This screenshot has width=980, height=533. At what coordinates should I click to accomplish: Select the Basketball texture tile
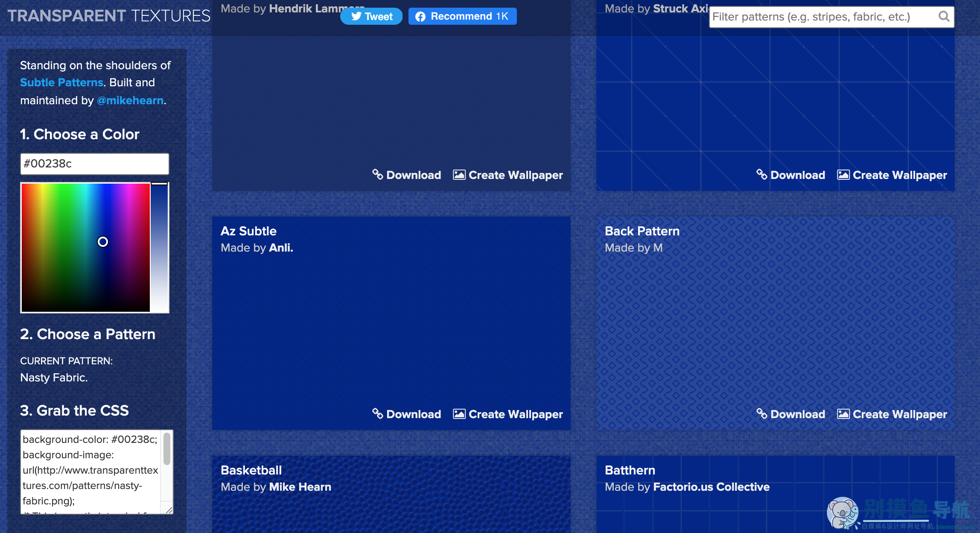pyautogui.click(x=391, y=494)
